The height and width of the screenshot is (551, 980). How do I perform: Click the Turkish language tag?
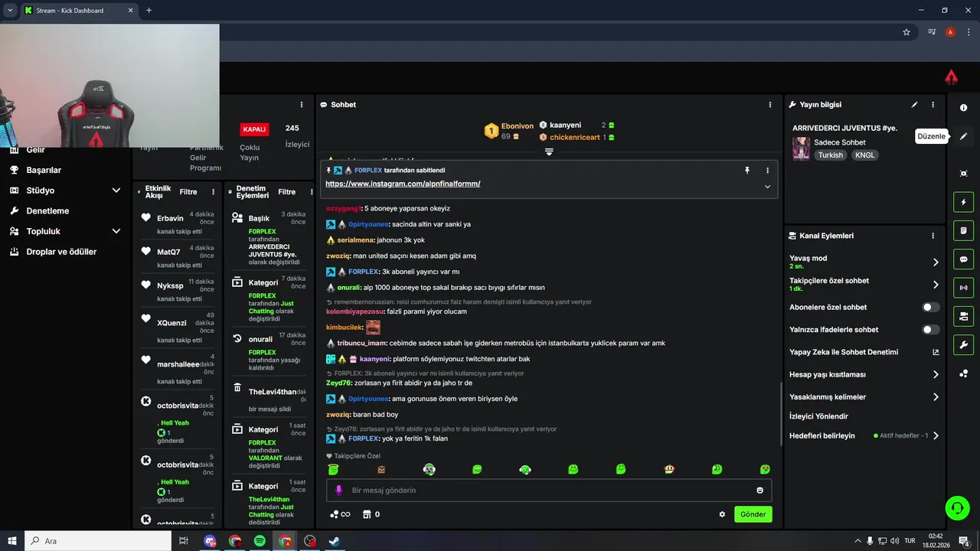[830, 155]
